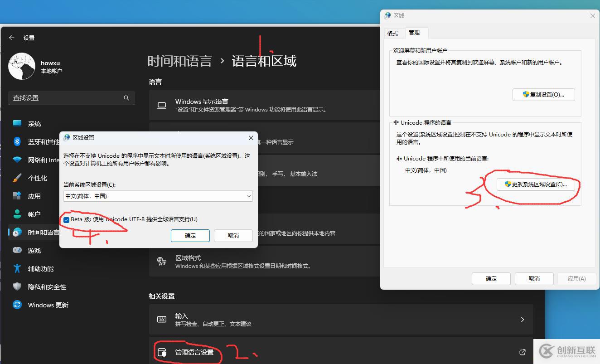
Task: Open the 输入 settings row
Action: 341,320
